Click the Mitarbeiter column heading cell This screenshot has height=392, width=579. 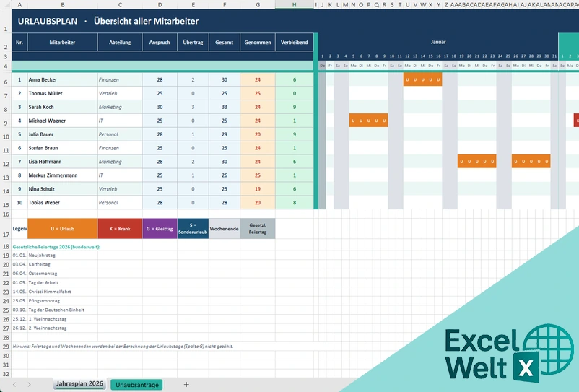63,43
